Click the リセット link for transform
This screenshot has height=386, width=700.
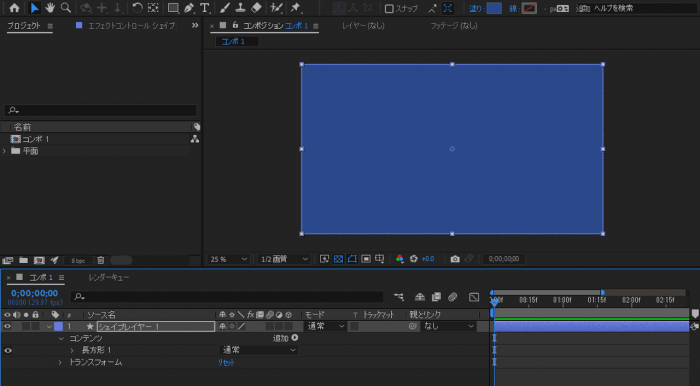(x=226, y=362)
